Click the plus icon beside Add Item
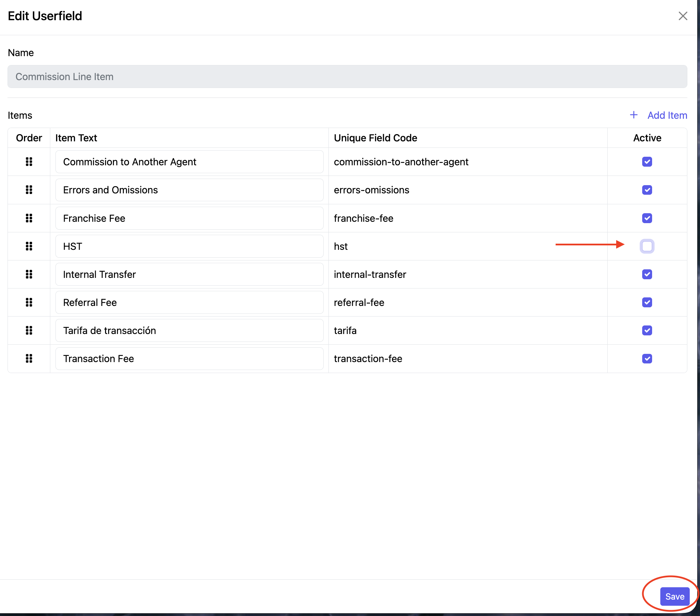Screen dimensions: 700x616 tap(634, 115)
